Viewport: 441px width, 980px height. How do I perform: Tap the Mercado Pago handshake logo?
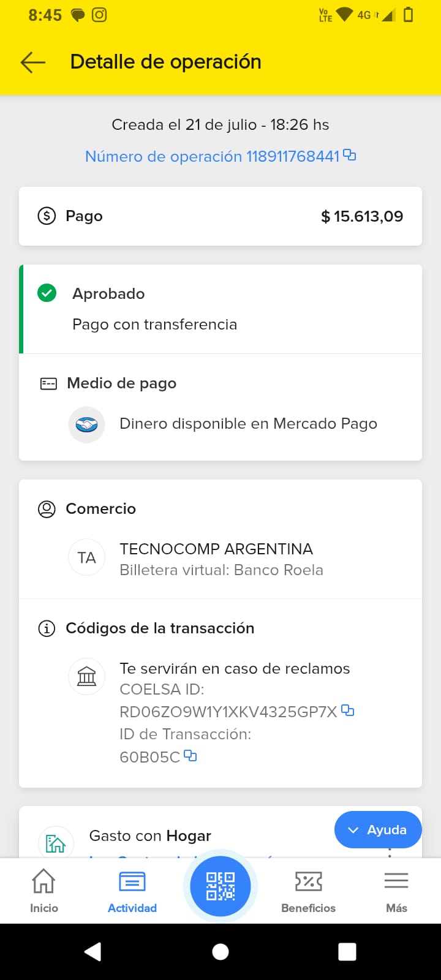[x=86, y=424]
